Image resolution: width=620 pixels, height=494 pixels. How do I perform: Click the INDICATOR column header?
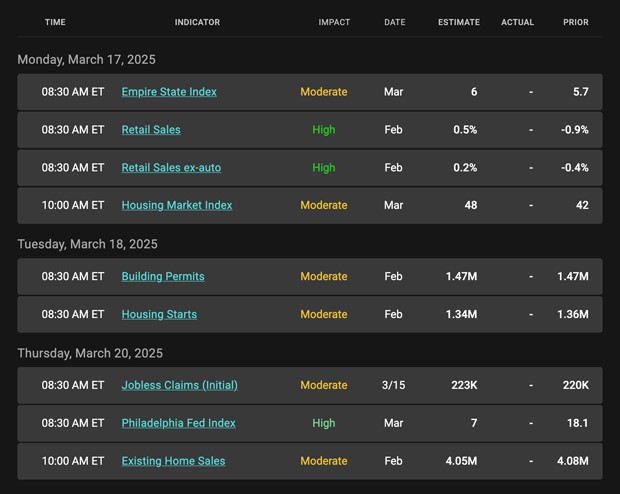pos(197,22)
